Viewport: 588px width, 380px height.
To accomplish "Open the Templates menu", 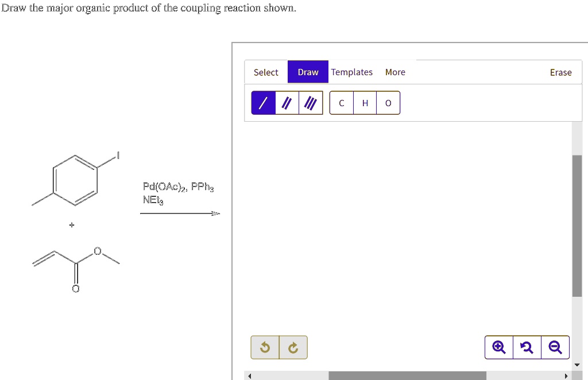I will tap(352, 72).
